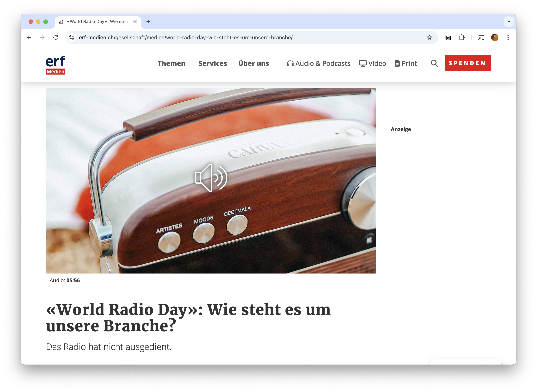Click the red SPENDEN button
Image resolution: width=537 pixels, height=392 pixels.
coord(467,63)
